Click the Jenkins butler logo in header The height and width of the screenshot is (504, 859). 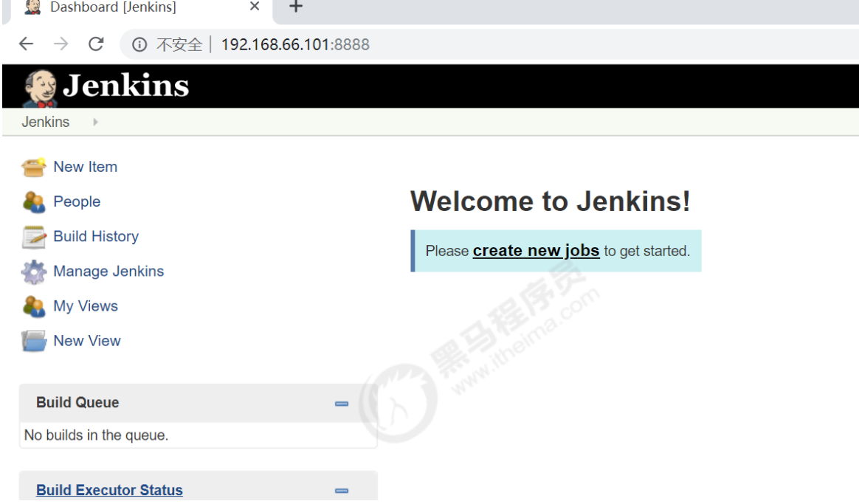[39, 88]
